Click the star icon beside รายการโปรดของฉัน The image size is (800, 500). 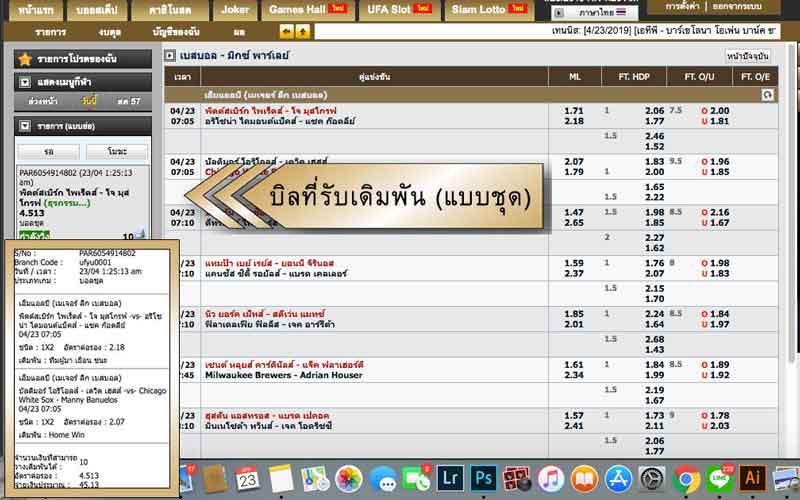pyautogui.click(x=25, y=59)
